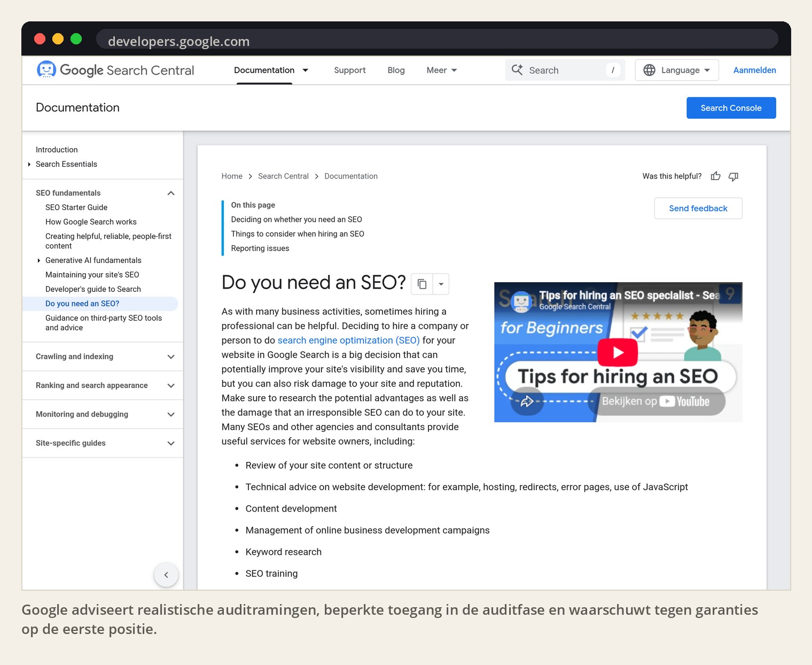The width and height of the screenshot is (812, 665).
Task: Jump to Things to consider when hiring an SEO
Action: click(298, 234)
